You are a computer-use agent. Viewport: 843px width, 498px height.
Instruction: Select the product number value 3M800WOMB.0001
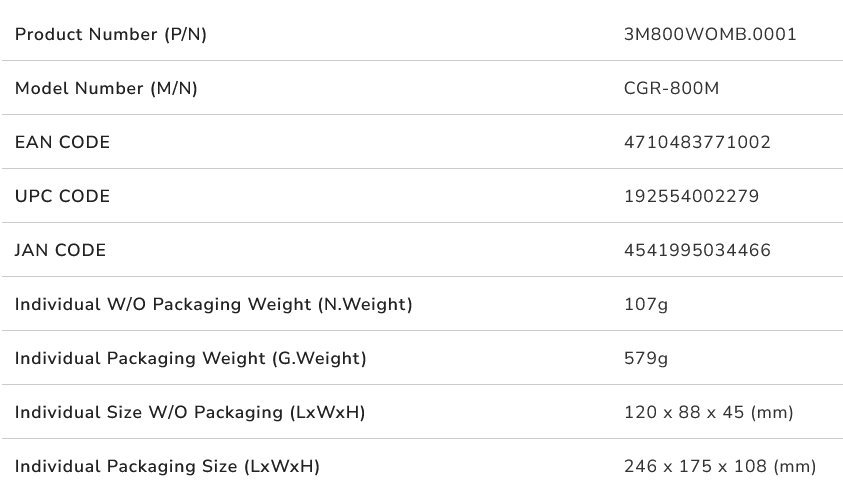point(710,34)
